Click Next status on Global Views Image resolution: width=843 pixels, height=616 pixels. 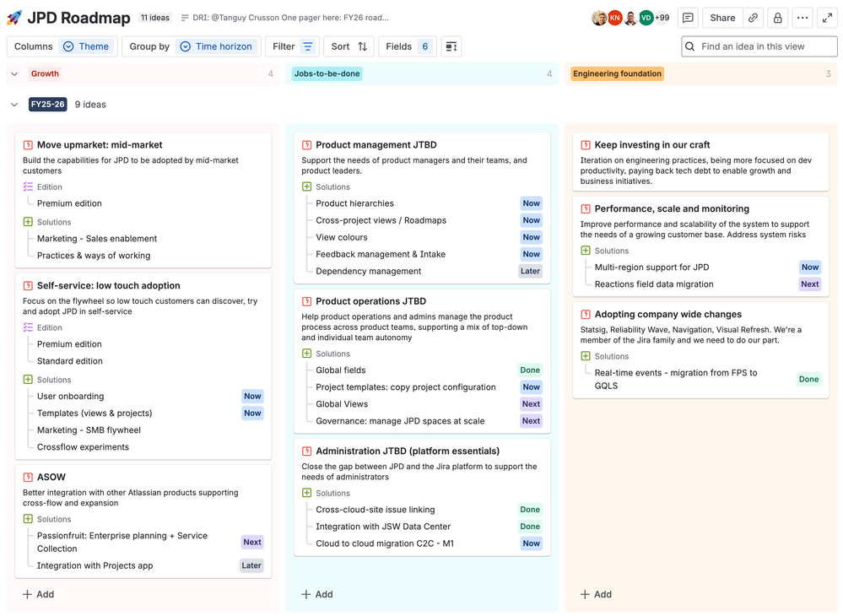tap(531, 404)
